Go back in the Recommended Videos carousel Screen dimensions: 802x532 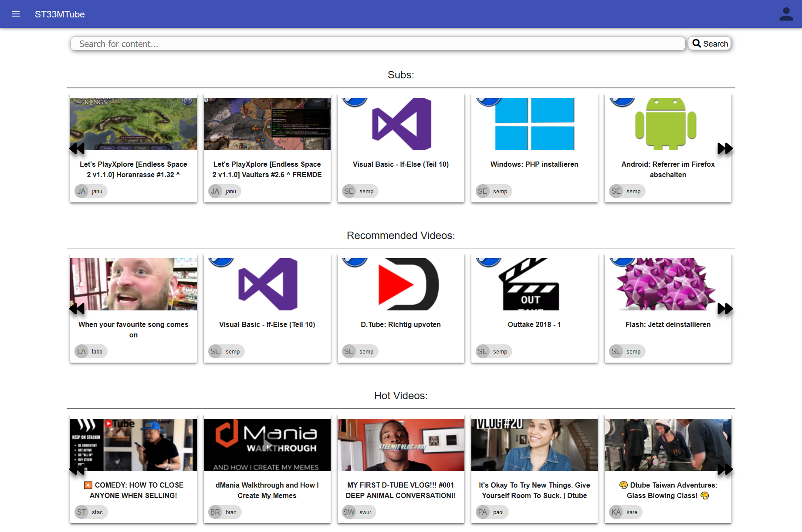coord(77,309)
